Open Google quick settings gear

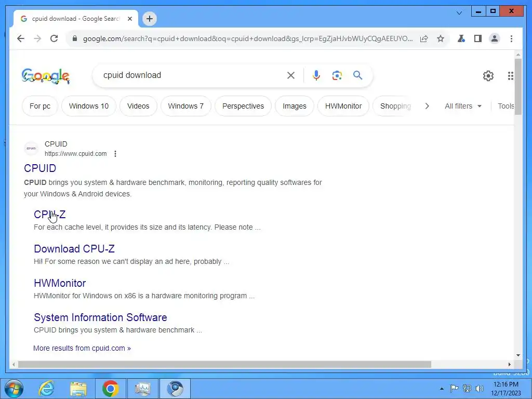pyautogui.click(x=488, y=76)
